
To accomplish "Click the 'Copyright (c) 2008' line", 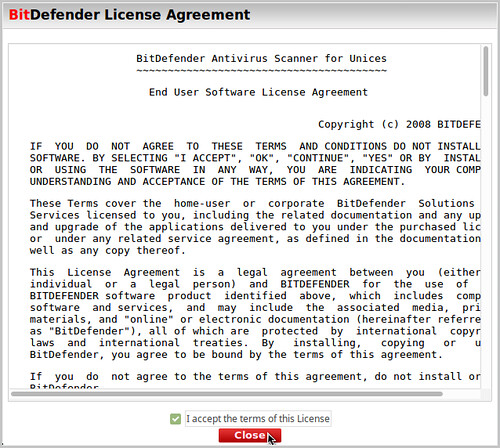I will pos(399,124).
